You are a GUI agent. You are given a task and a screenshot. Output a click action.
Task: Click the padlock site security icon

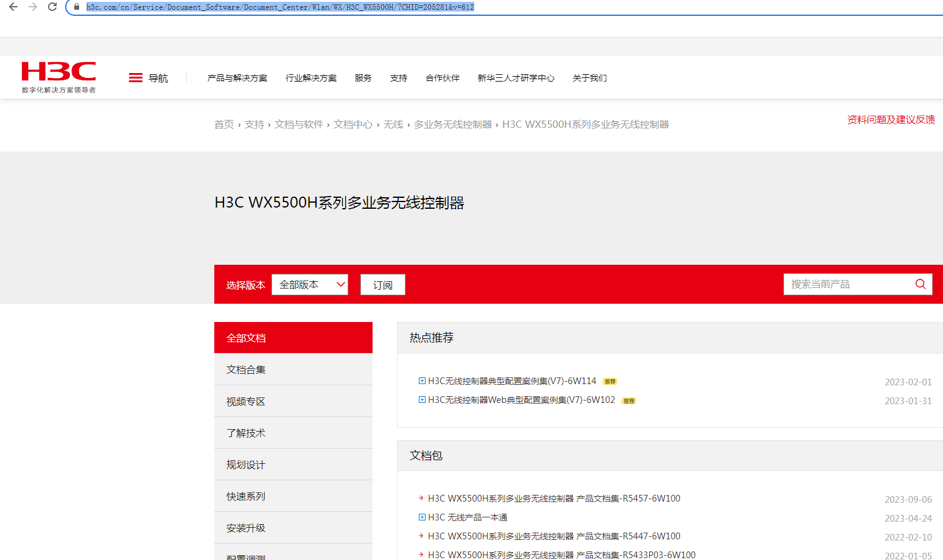click(77, 7)
